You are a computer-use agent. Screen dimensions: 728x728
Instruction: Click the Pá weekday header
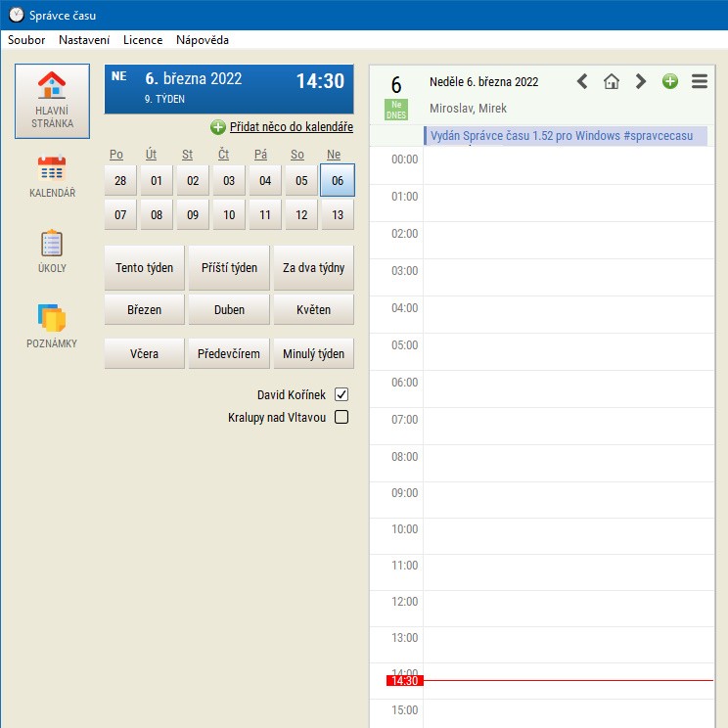click(260, 155)
